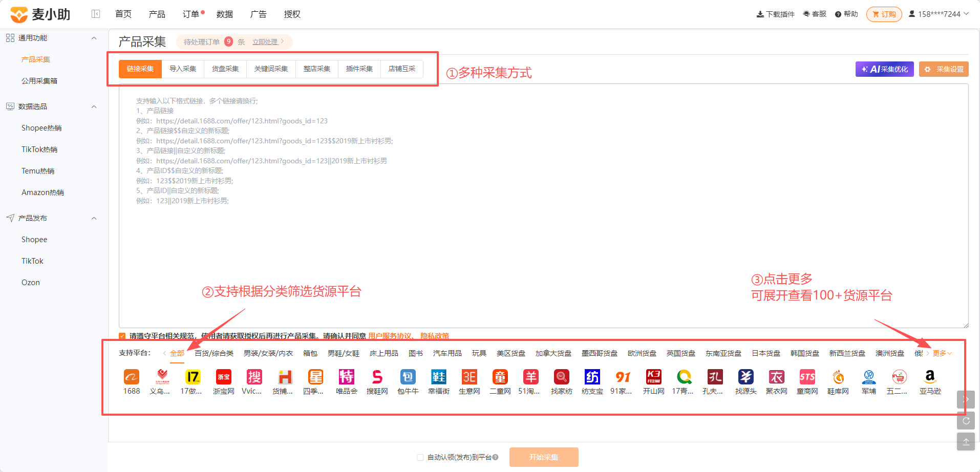Viewport: 980px width, 472px height.
Task: Filter platforms by 美区货盘
Action: coord(511,353)
